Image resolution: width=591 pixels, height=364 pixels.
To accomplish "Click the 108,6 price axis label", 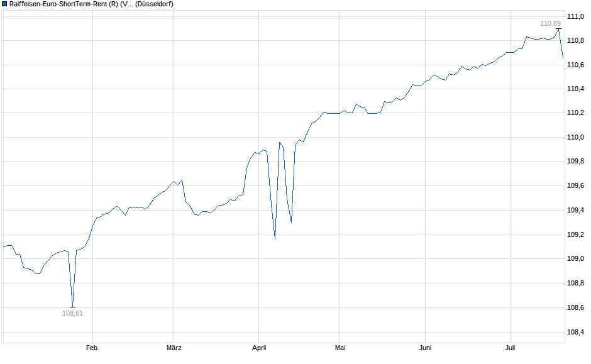I will coord(575,308).
